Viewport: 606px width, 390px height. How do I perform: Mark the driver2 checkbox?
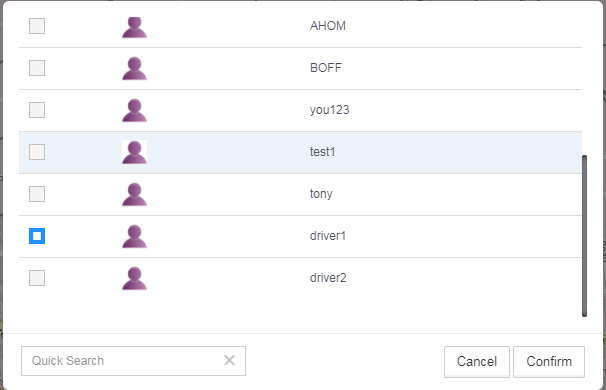[x=37, y=278]
